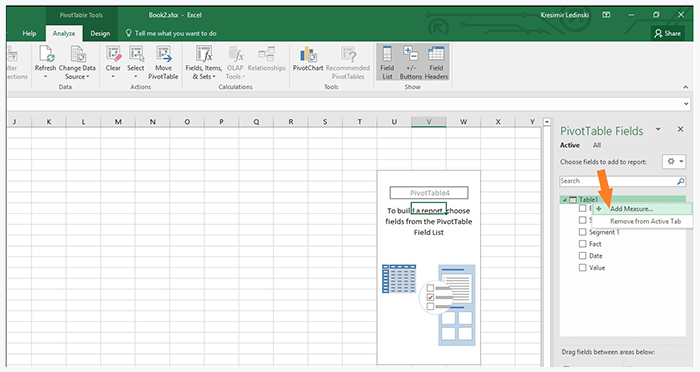This screenshot has height=372, width=700.
Task: Check the Date field checkbox
Action: 582,255
